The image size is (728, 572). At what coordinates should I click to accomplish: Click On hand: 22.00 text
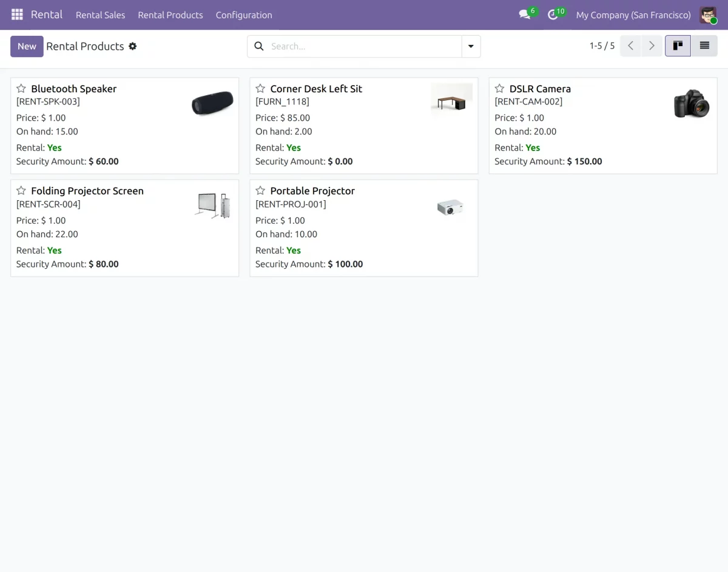47,234
